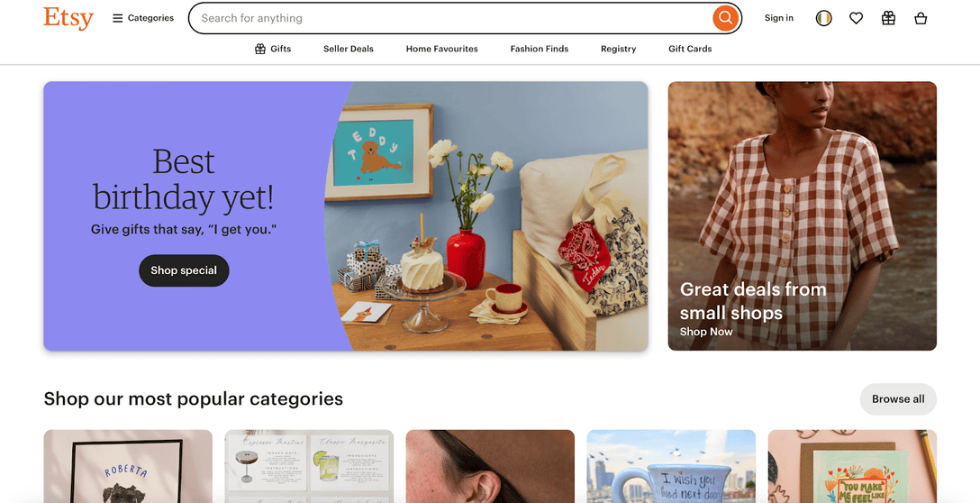
Task: Open the shopping basket icon
Action: coord(921,18)
